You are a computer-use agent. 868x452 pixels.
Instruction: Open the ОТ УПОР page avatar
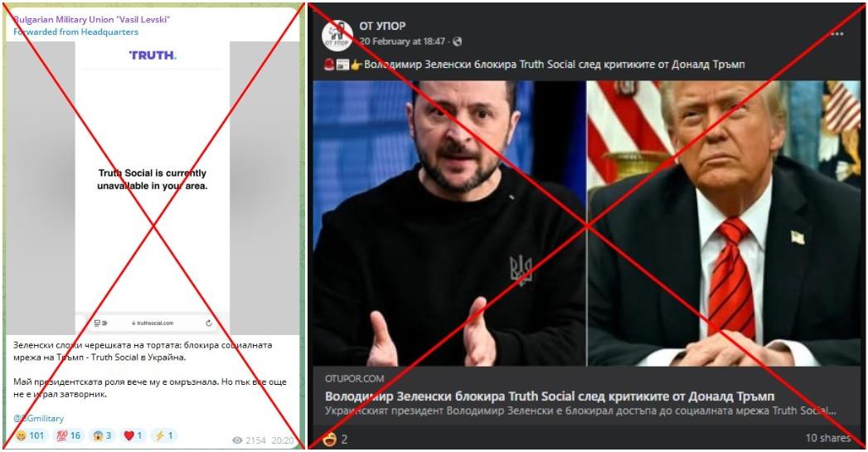(337, 36)
